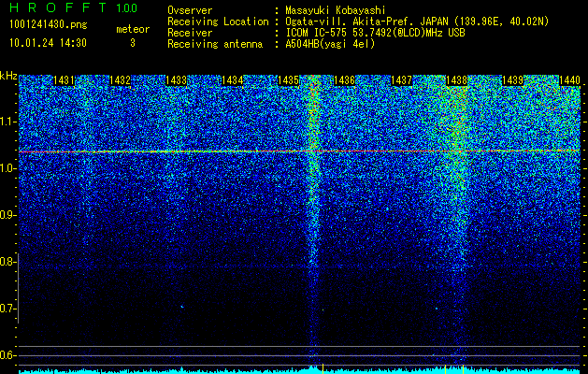Click the red carrier line on the spectrogram
Image resolution: width=588 pixels, height=374 pixels.
(299, 151)
